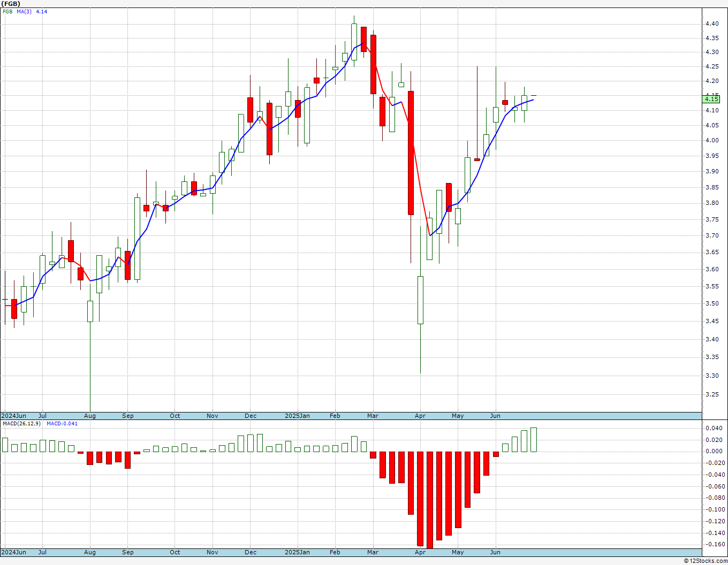Image resolution: width=728 pixels, height=565 pixels.
Task: Click 2025Jan on the price chart time axis
Action: [x=297, y=416]
